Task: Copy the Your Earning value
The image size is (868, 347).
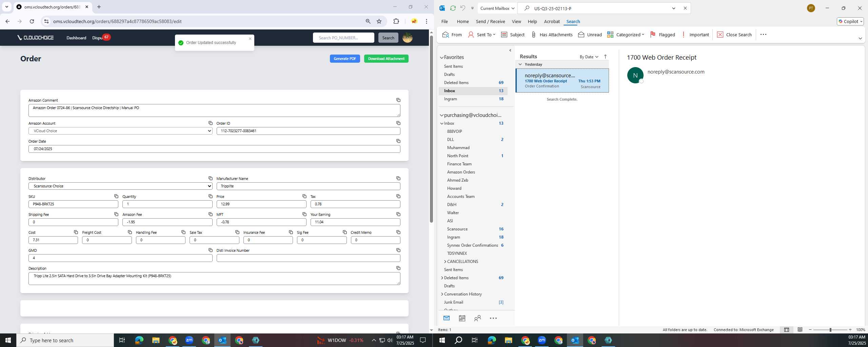Action: [398, 214]
